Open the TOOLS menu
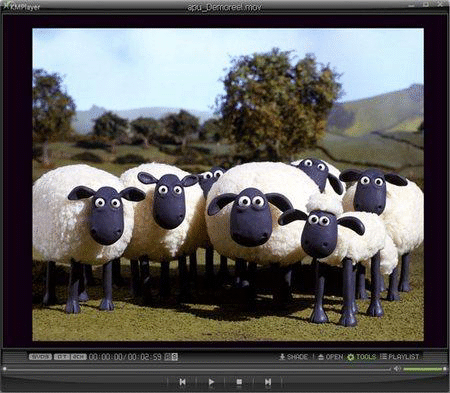Screen dimensions: 450x393 coord(361,357)
